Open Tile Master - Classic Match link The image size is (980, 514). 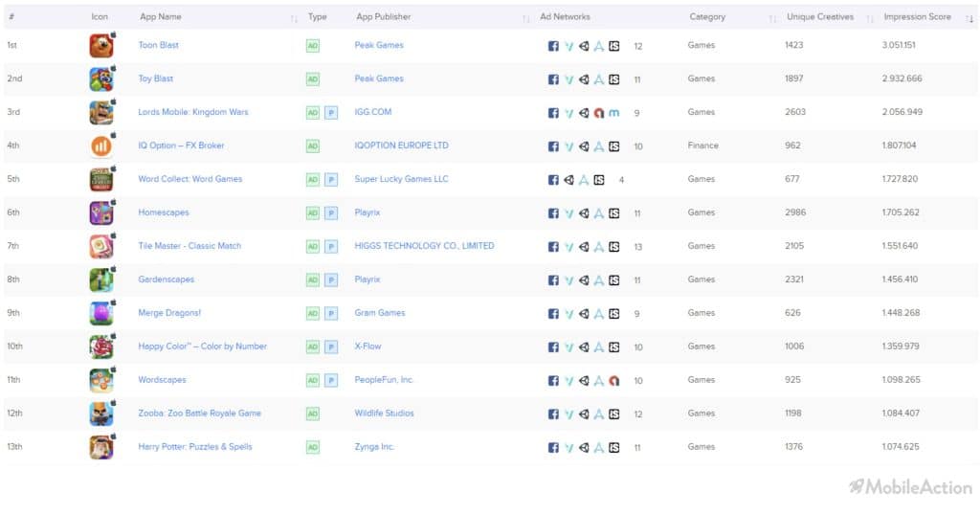click(x=189, y=246)
